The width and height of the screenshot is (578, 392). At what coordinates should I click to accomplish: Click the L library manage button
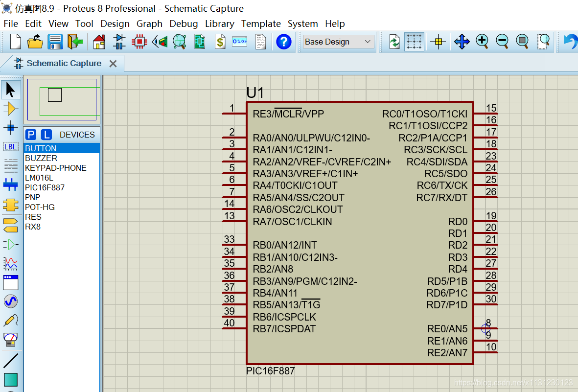[46, 135]
